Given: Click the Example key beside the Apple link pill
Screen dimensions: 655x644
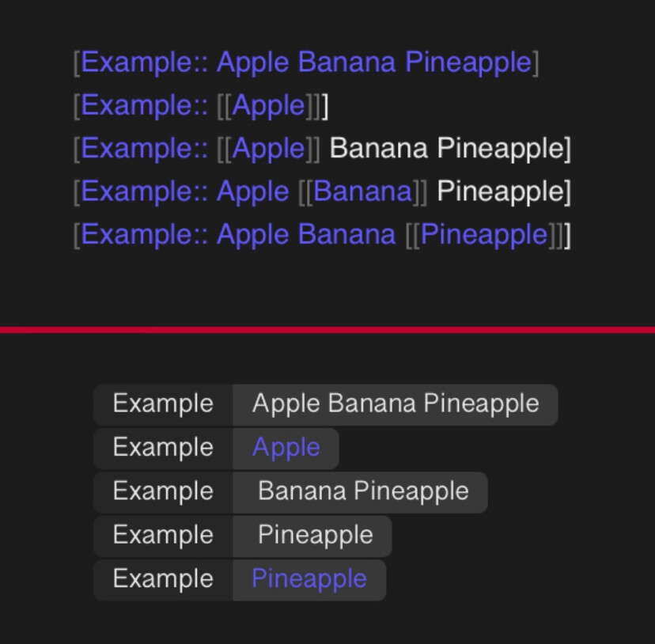Looking at the screenshot, I should click(x=163, y=448).
